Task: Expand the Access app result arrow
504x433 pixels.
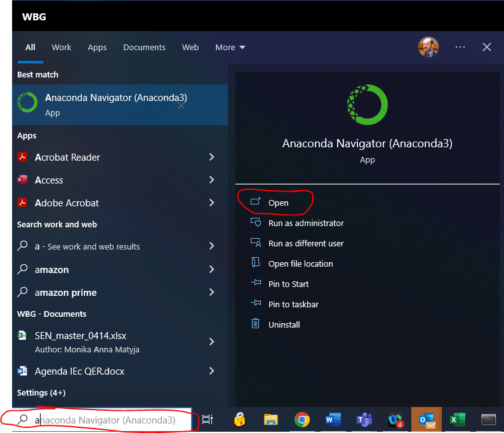Action: 211,180
